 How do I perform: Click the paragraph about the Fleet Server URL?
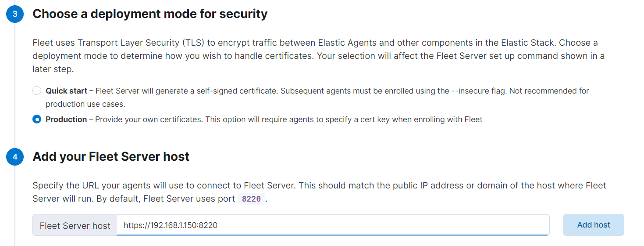click(x=320, y=192)
